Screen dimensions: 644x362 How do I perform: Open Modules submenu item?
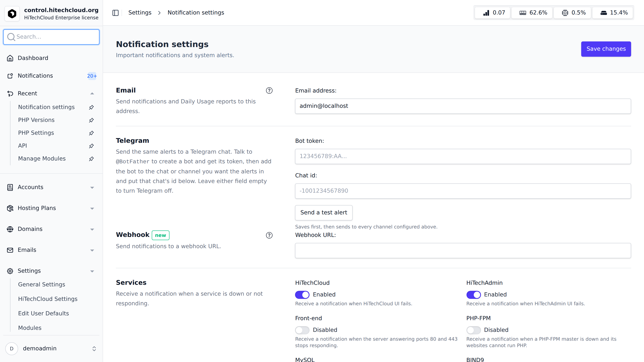(30, 328)
